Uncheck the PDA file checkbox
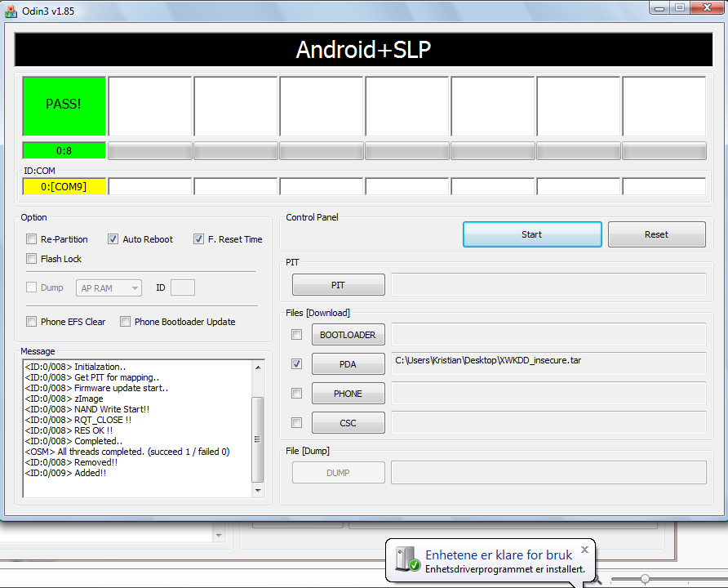This screenshot has width=728, height=588. 297,363
